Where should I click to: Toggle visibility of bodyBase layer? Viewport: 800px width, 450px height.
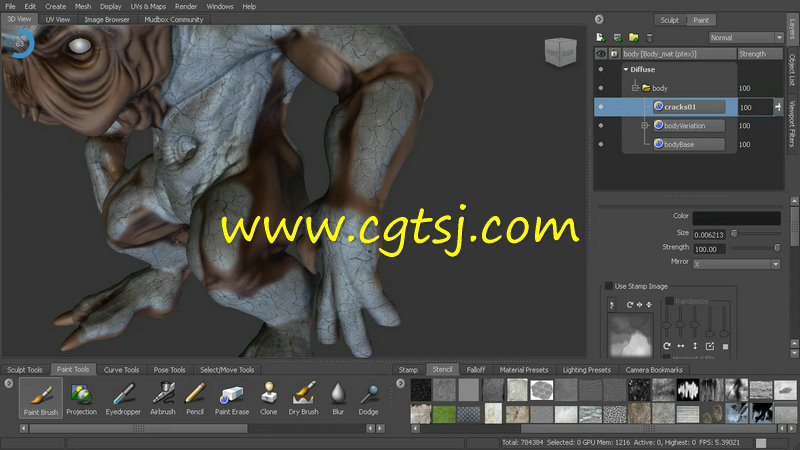(601, 144)
